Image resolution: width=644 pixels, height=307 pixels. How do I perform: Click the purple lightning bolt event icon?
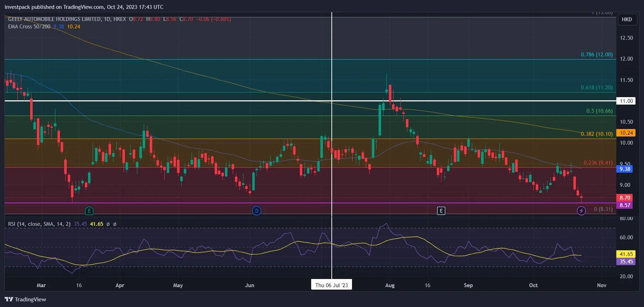(581, 211)
